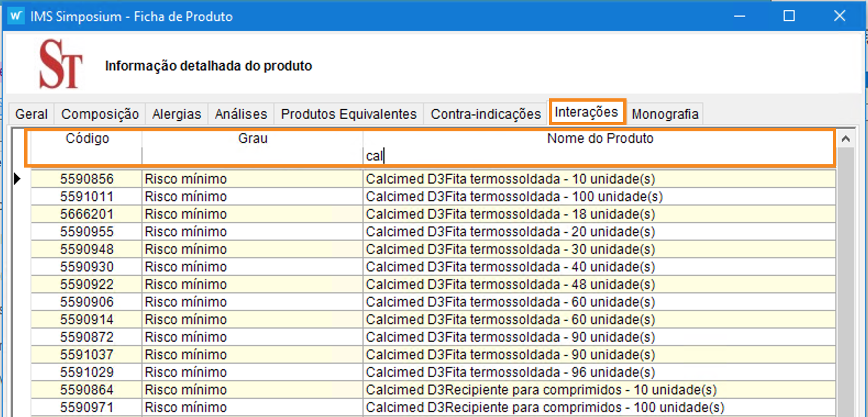
Task: Select the Interações tab
Action: pyautogui.click(x=586, y=112)
